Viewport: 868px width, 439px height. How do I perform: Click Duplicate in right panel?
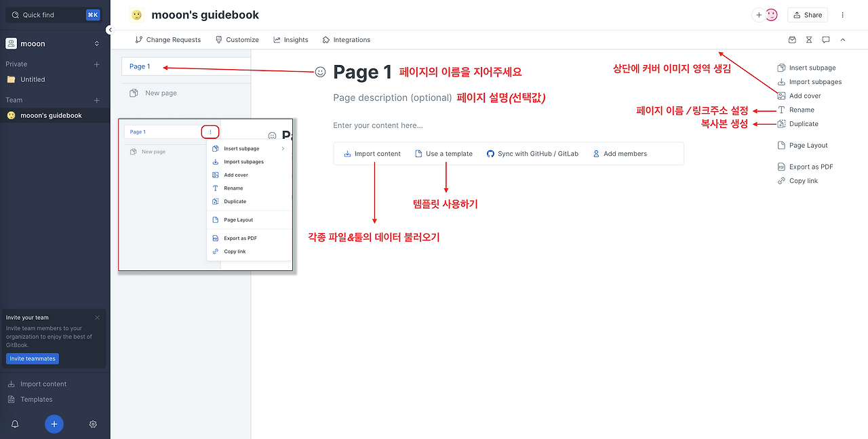pos(797,124)
